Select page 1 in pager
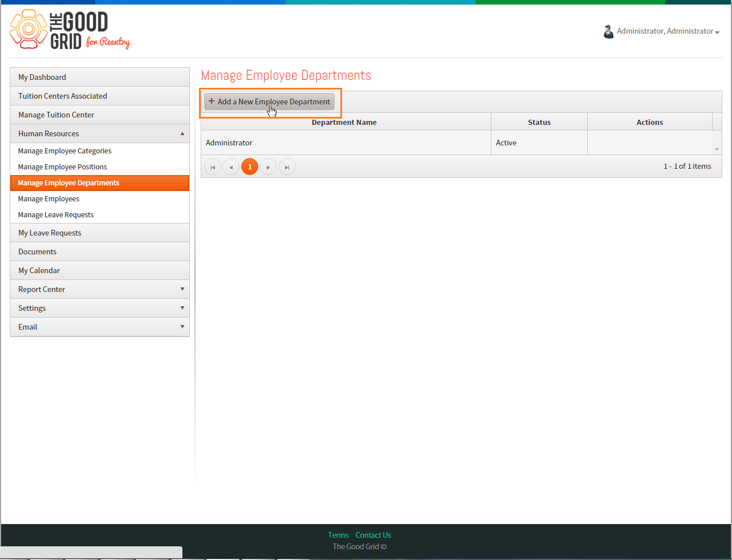 [250, 167]
